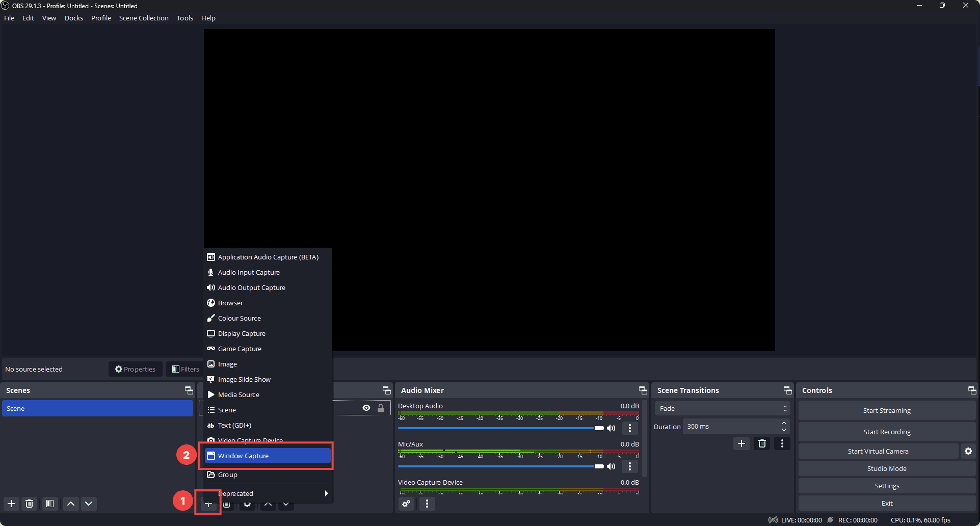Open source Properties button
Image resolution: width=980 pixels, height=526 pixels.
coord(136,369)
